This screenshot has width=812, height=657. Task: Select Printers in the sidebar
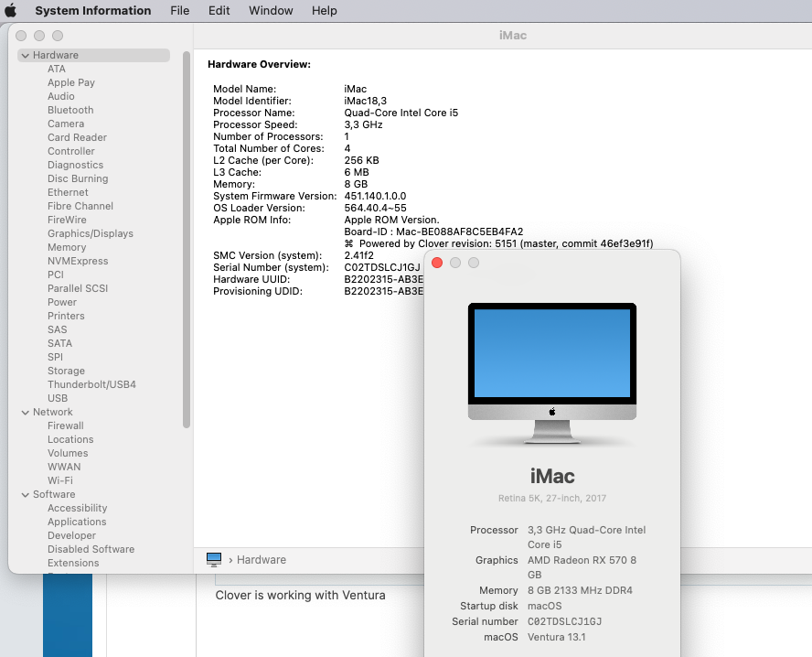click(x=66, y=316)
